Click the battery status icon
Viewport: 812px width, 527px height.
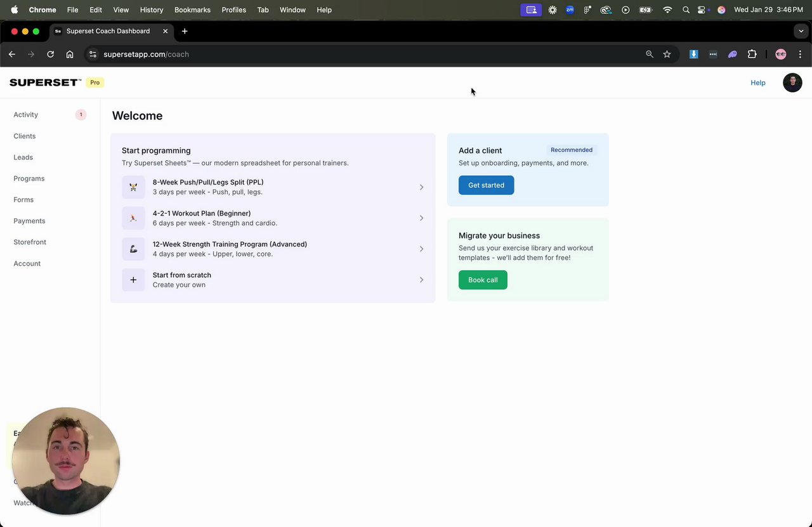click(x=646, y=10)
